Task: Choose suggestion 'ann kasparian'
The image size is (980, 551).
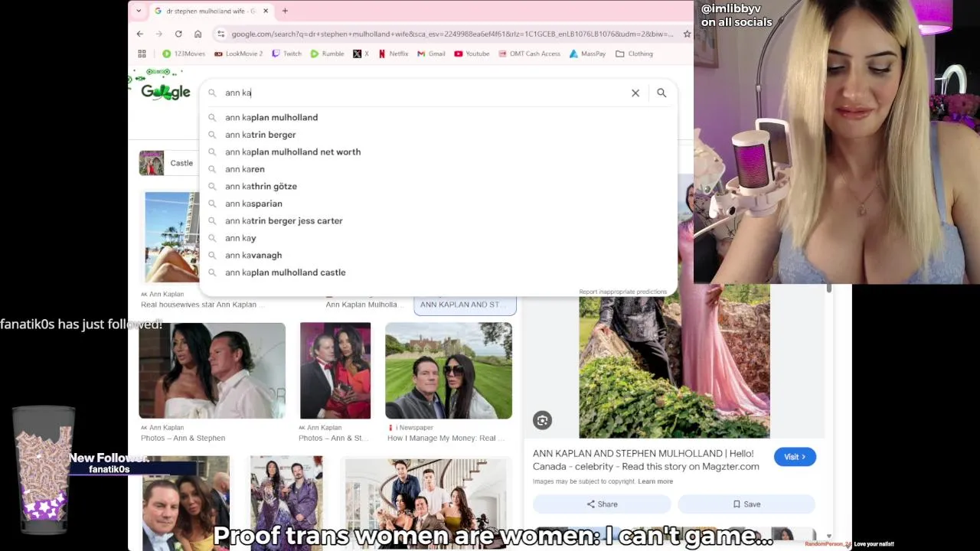Action: (438, 204)
